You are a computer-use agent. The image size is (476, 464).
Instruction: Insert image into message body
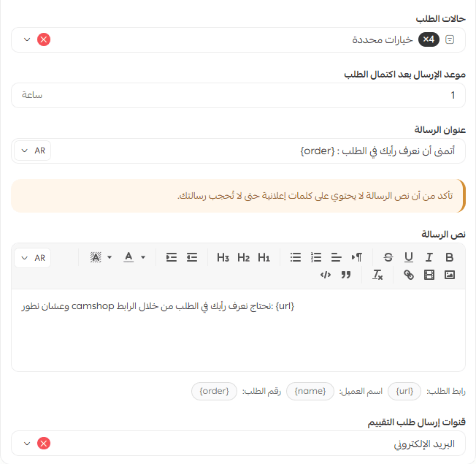tap(449, 275)
